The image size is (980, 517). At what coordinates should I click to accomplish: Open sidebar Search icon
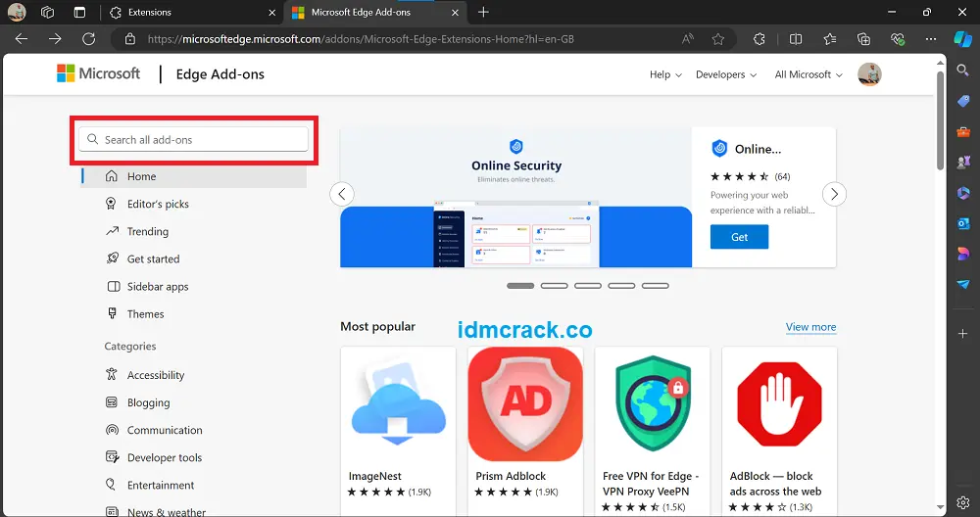tap(963, 70)
